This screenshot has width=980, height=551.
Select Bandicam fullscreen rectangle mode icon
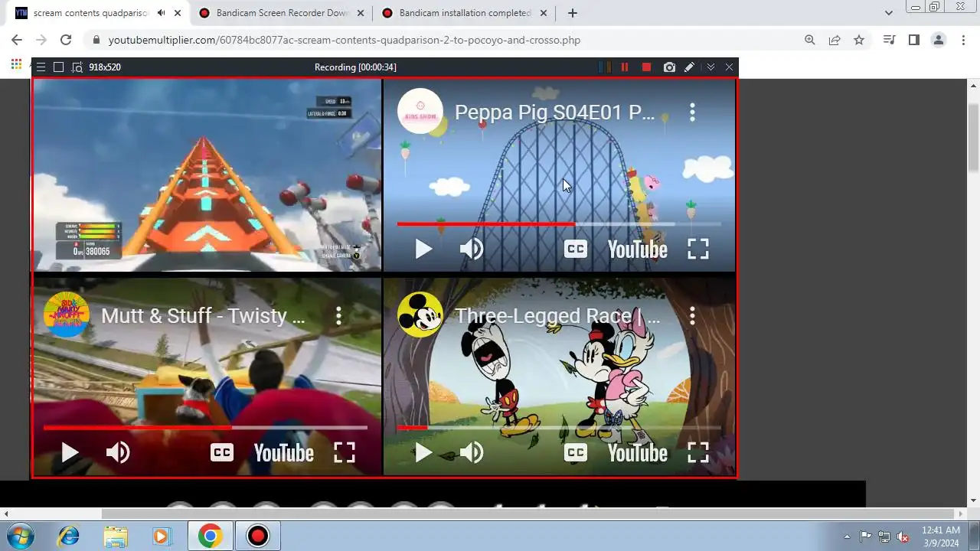click(x=58, y=67)
